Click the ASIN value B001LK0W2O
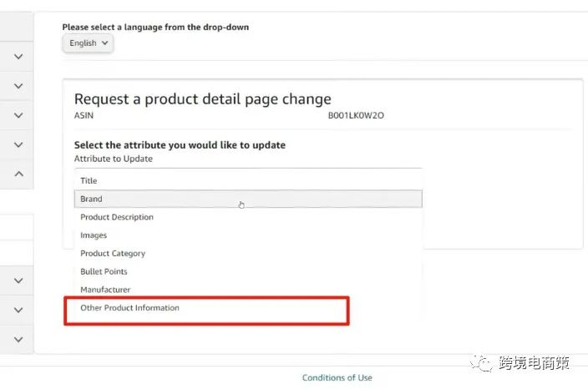588x389 pixels. click(x=356, y=114)
